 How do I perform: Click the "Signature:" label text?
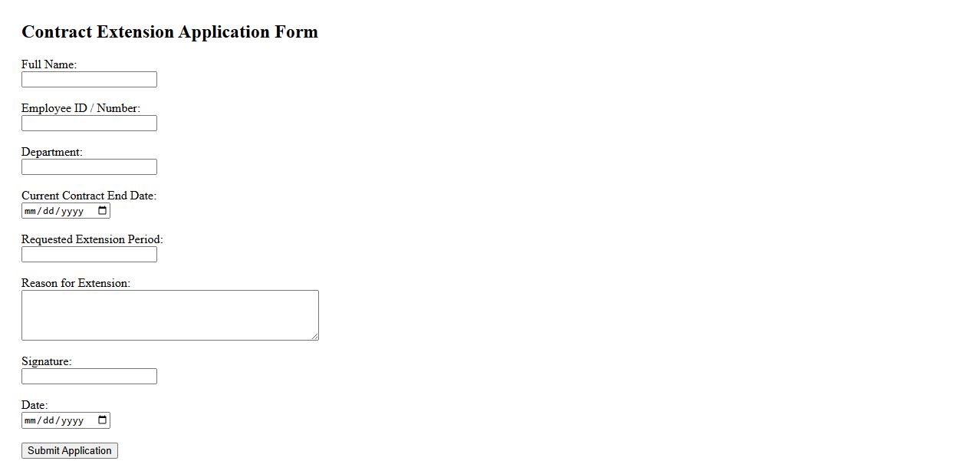(x=46, y=361)
